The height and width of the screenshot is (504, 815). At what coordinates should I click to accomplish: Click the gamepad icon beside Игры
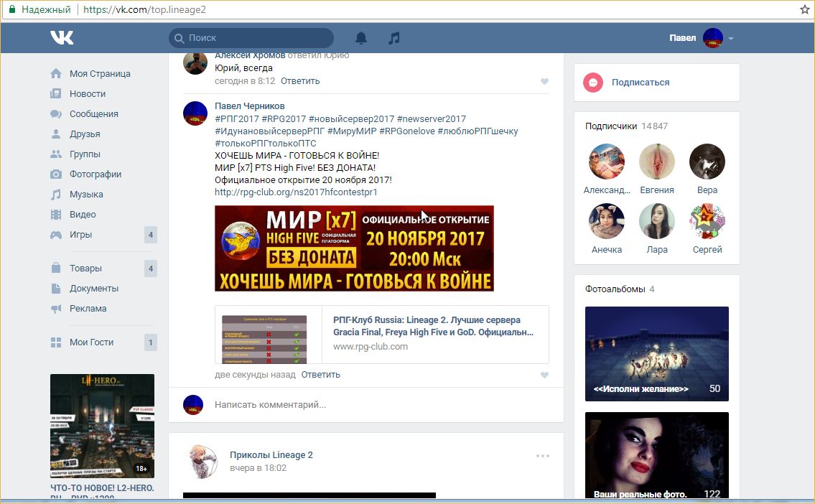55,235
